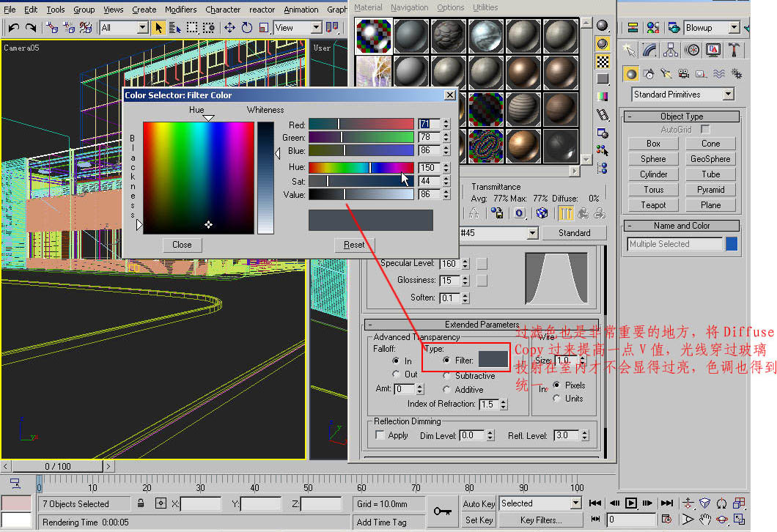Click the Go to Parent icon
The height and width of the screenshot is (532, 777).
(x=583, y=213)
